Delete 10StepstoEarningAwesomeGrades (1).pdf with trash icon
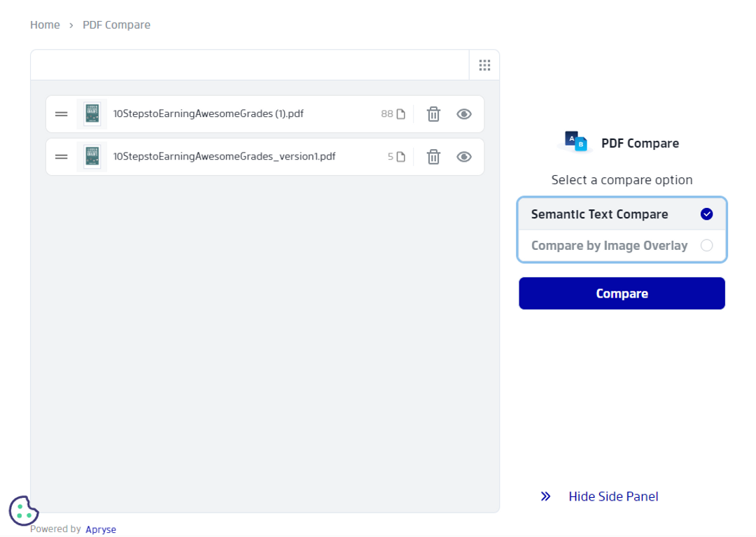Viewport: 756px width, 537px height. point(433,113)
